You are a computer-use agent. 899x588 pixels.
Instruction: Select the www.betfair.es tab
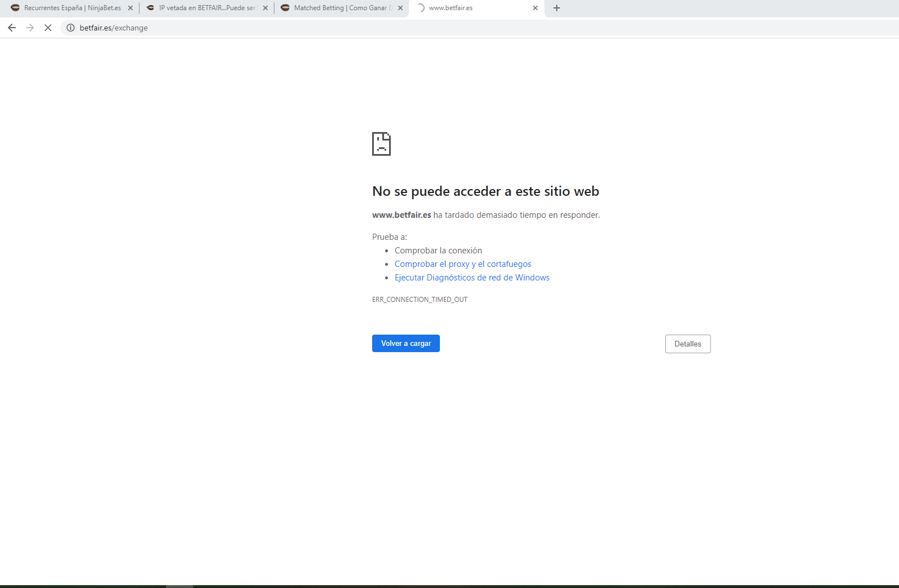point(476,8)
